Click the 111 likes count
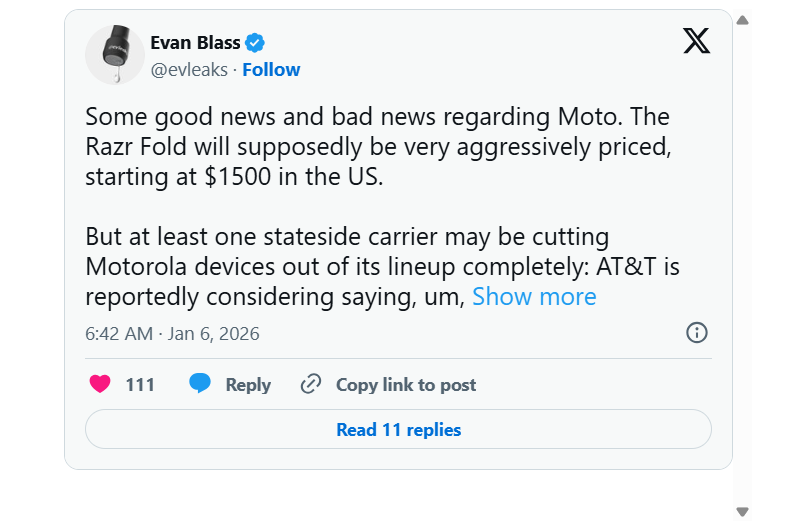Image resolution: width=789 pixels, height=532 pixels. 140,384
